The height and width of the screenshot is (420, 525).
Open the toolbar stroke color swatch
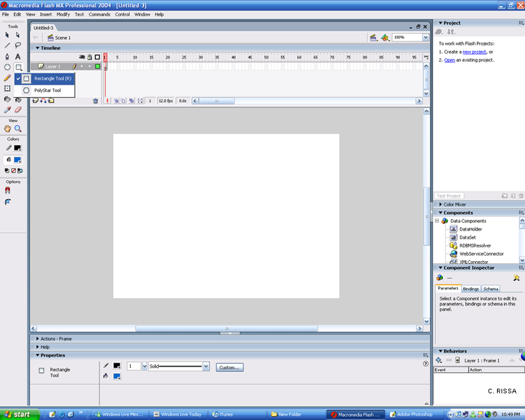pos(18,148)
